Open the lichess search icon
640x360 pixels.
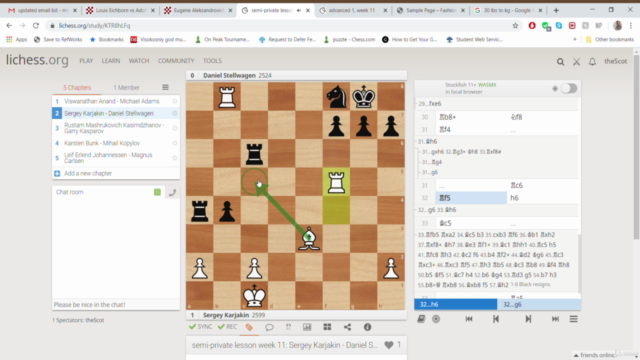pos(560,62)
